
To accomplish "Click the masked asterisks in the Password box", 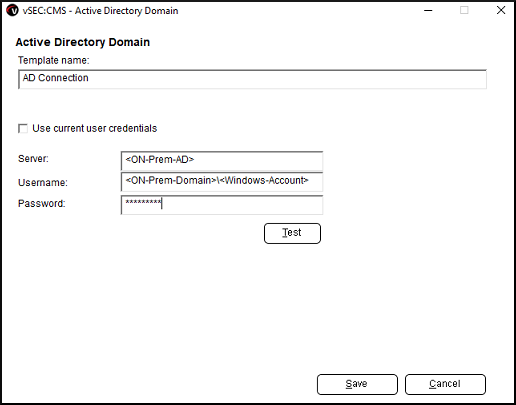I will [x=143, y=202].
